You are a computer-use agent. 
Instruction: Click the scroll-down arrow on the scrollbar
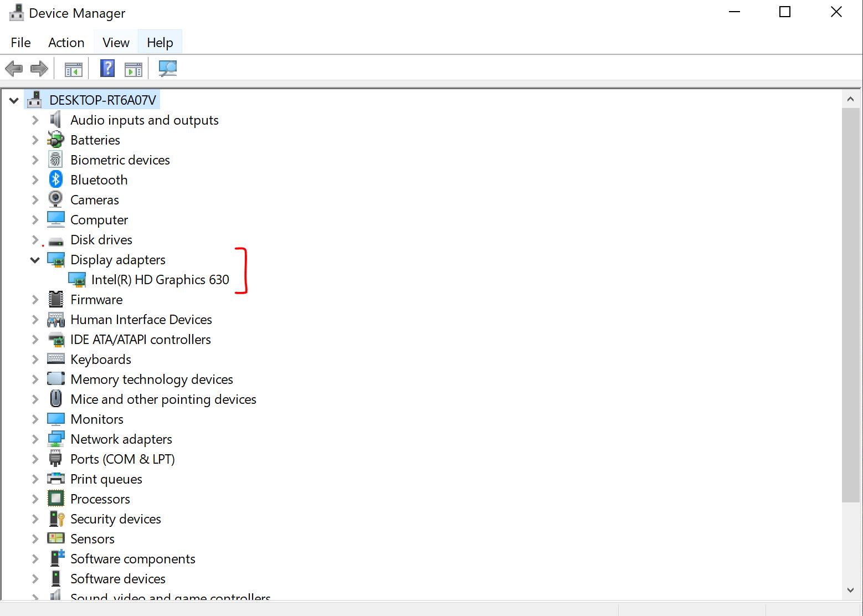coord(850,590)
